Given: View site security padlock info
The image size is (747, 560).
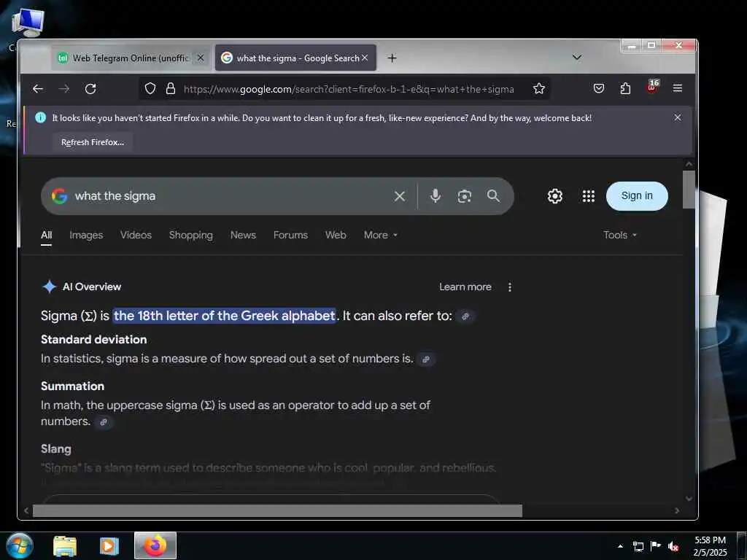Looking at the screenshot, I should coord(171,88).
